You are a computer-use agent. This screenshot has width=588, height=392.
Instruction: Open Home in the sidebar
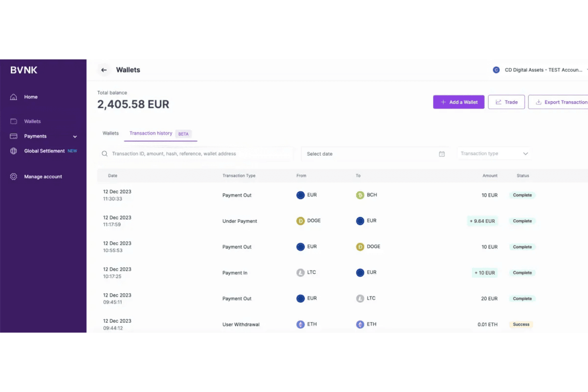31,97
